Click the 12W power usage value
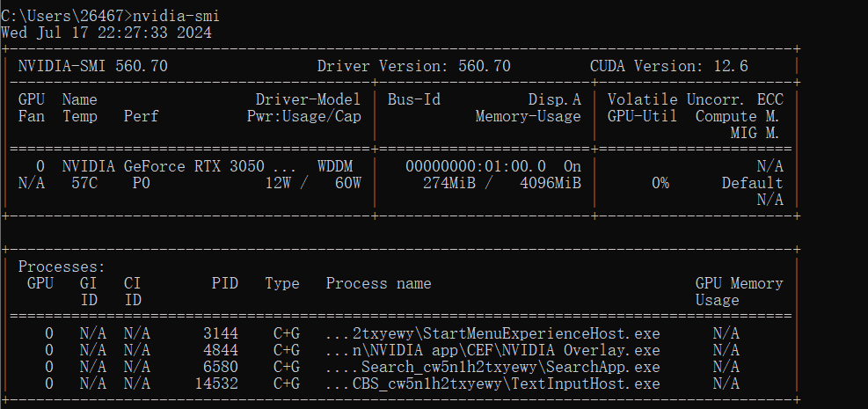Screen dimensions: 868x409 [278, 183]
